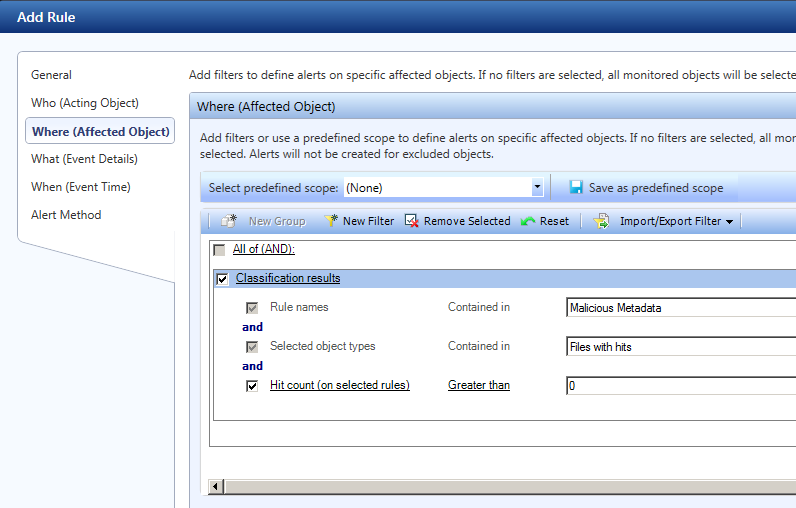Uncheck the Classification results checkbox
Screen dimensions: 796x508
tap(222, 279)
